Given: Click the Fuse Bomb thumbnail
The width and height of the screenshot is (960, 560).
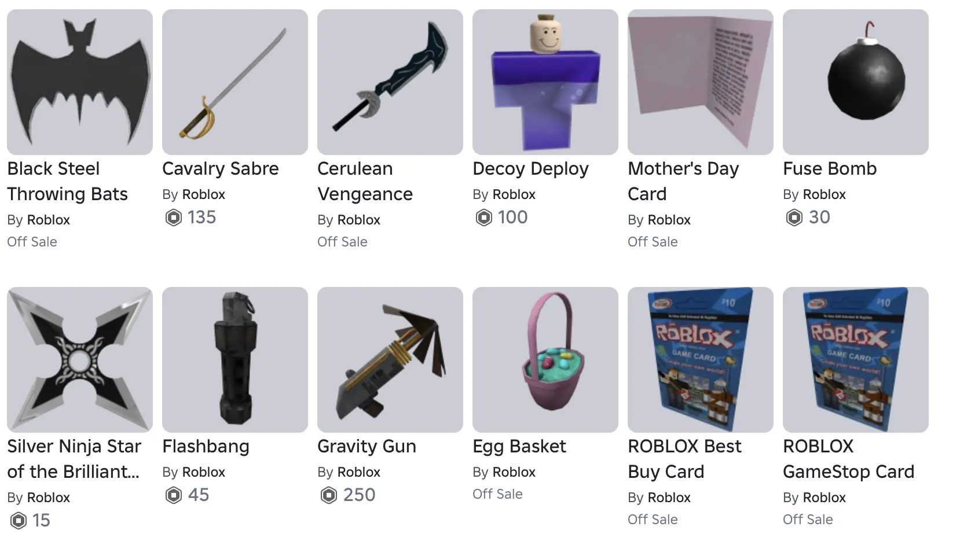Looking at the screenshot, I should point(856,82).
